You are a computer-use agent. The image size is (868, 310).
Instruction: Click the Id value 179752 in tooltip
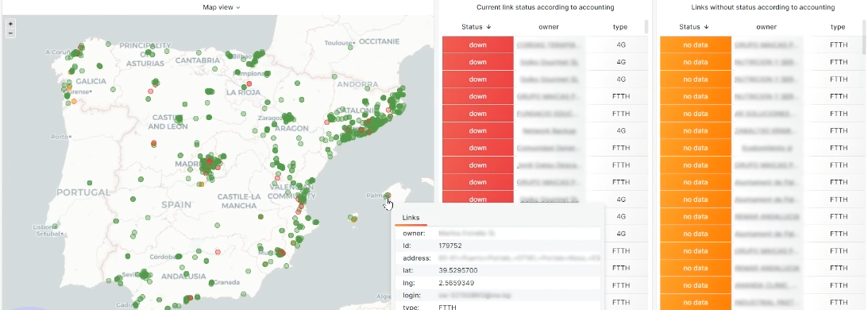pyautogui.click(x=450, y=246)
